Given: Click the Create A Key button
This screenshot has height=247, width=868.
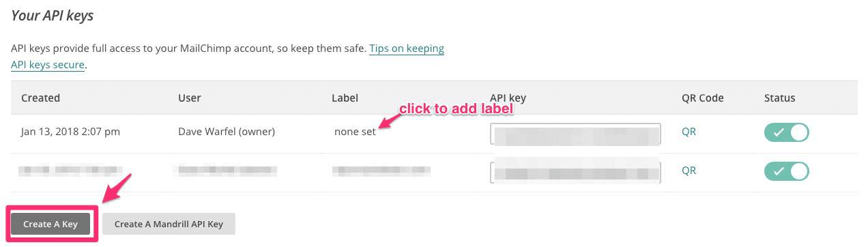Looking at the screenshot, I should click(50, 224).
